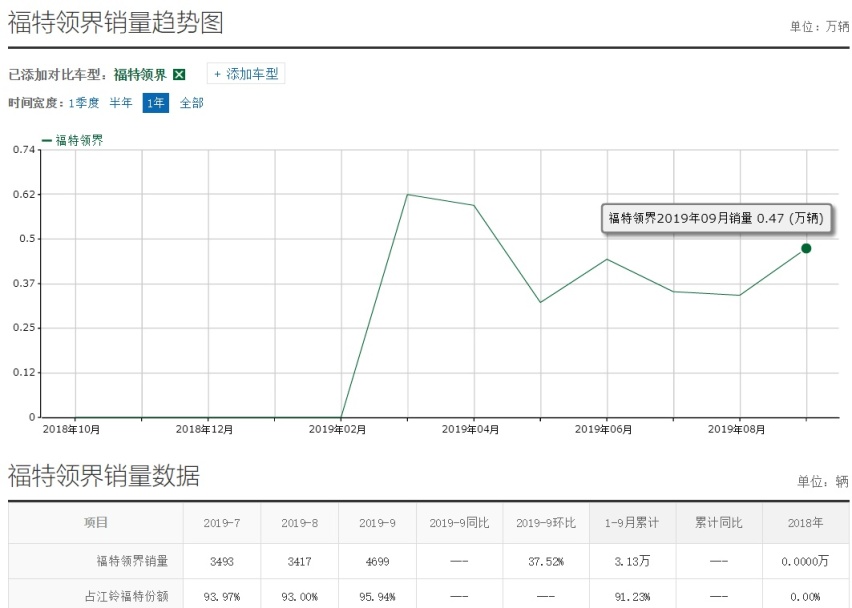Image resolution: width=852 pixels, height=608 pixels.
Task: Click the 2019-8 column header
Action: pyautogui.click(x=299, y=523)
